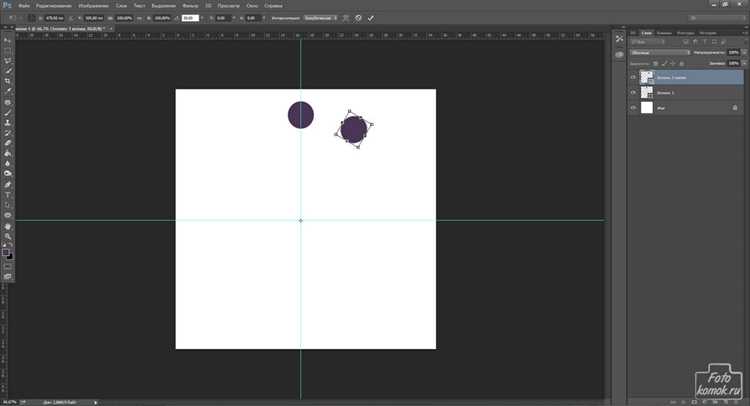Open the Файл menu
The height and width of the screenshot is (406, 750).
tap(23, 6)
